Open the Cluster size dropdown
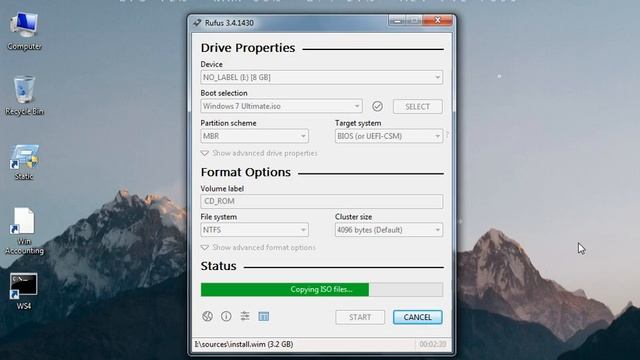640x360 pixels. (x=389, y=230)
